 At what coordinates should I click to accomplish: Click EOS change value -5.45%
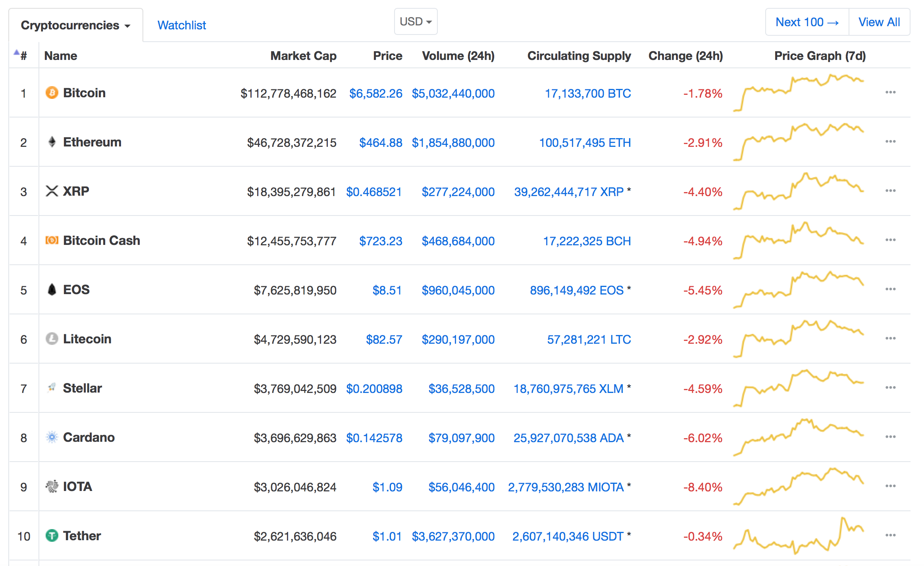coord(703,290)
